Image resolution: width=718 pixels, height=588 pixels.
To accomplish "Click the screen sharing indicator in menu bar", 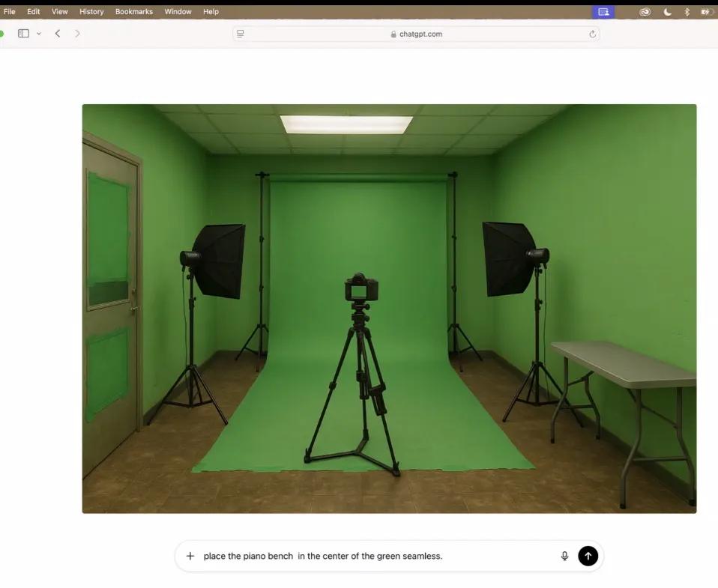I will tap(603, 11).
